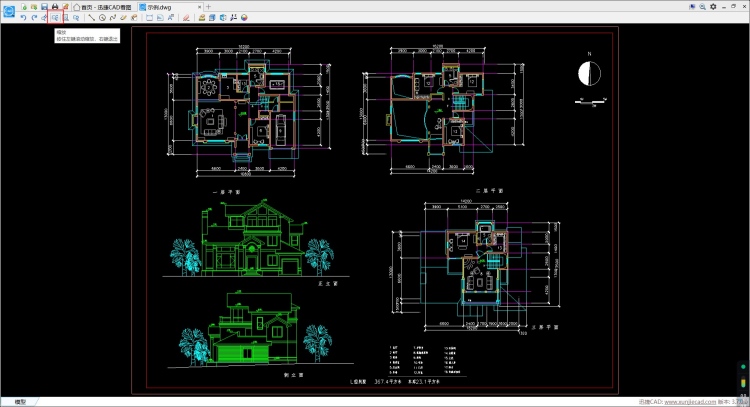The width and height of the screenshot is (750, 407).
Task: Select the Line drawing tool
Action: coord(91,18)
